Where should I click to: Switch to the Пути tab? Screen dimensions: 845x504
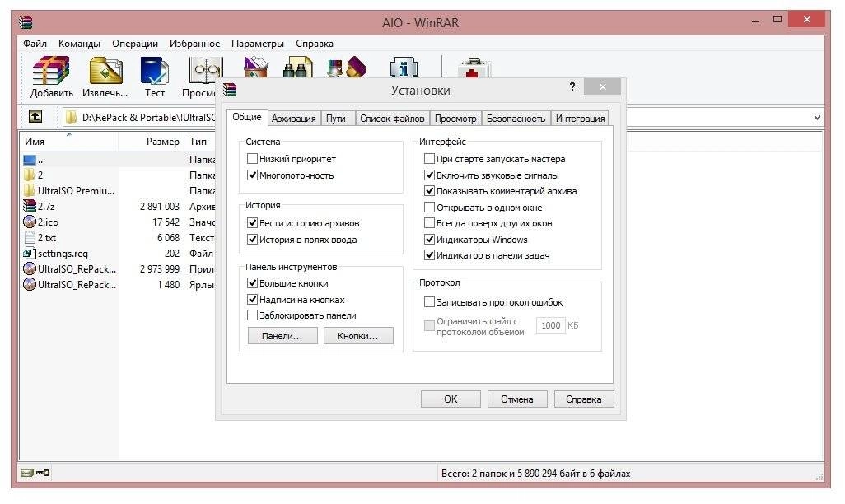click(x=336, y=118)
